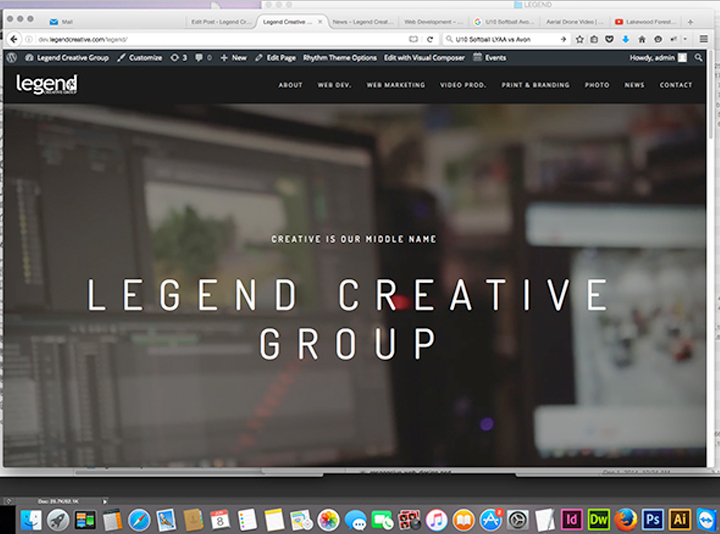
Task: Switch to the U10 Softball Google tab
Action: point(504,22)
